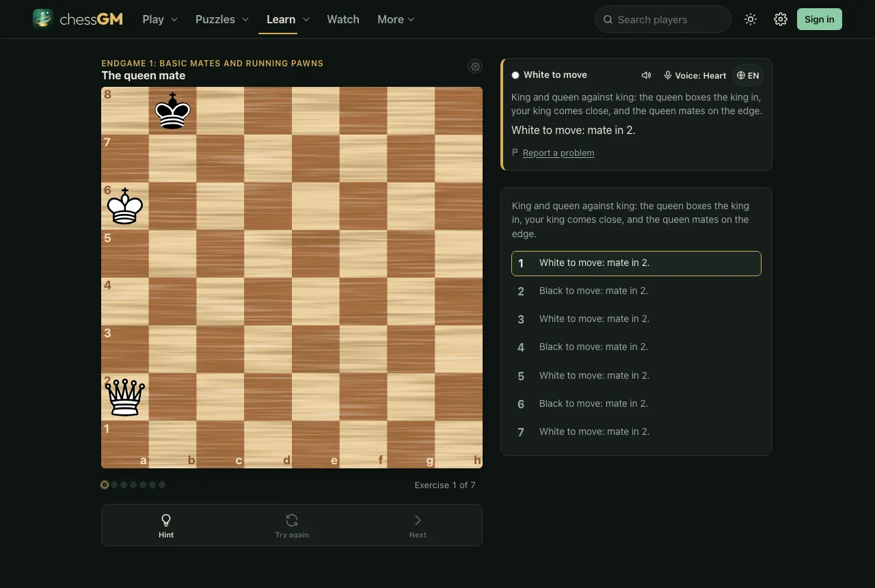
Task: Click the last progress dot below the board
Action: tap(162, 485)
